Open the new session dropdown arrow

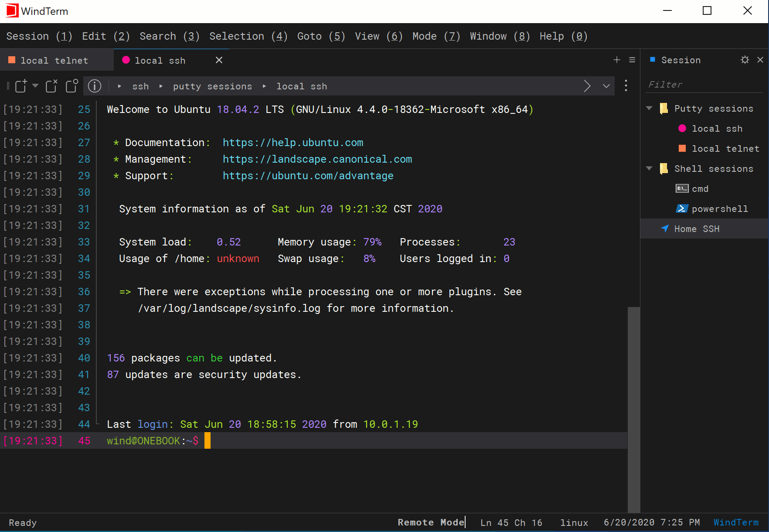tap(35, 85)
